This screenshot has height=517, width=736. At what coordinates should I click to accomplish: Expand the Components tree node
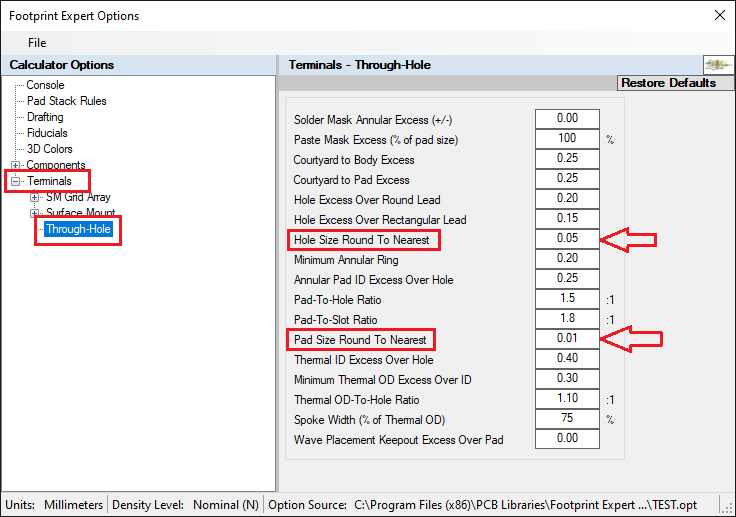pos(15,165)
